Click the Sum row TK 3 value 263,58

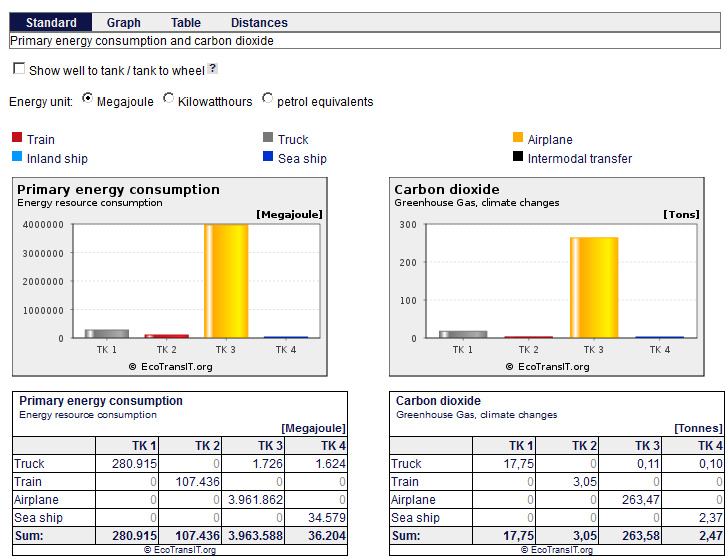click(642, 536)
